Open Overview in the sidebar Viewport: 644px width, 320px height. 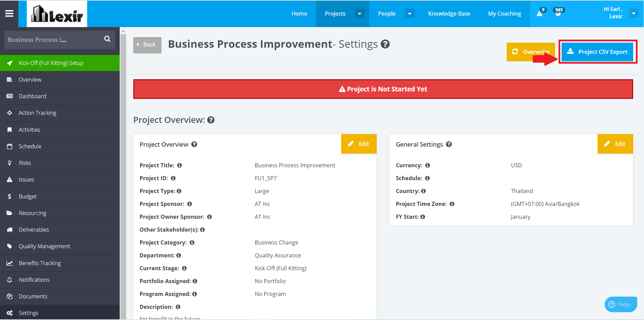pyautogui.click(x=60, y=80)
